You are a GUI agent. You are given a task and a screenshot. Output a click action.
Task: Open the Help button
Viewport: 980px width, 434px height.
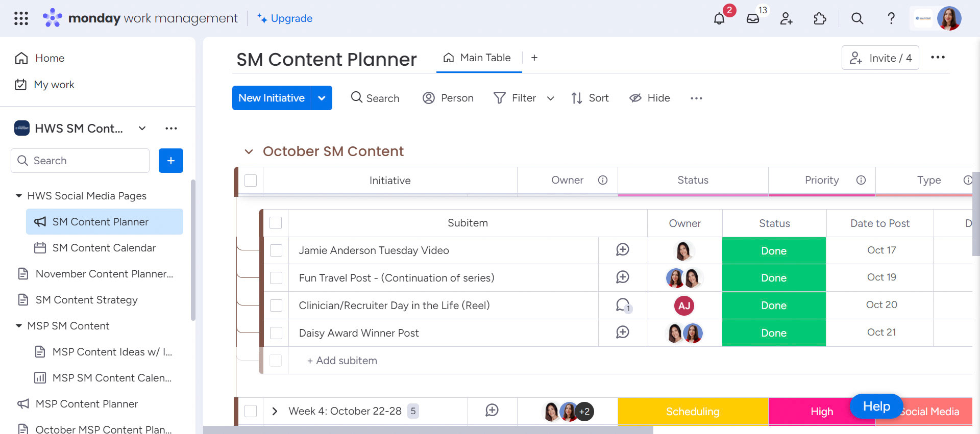coord(876,406)
